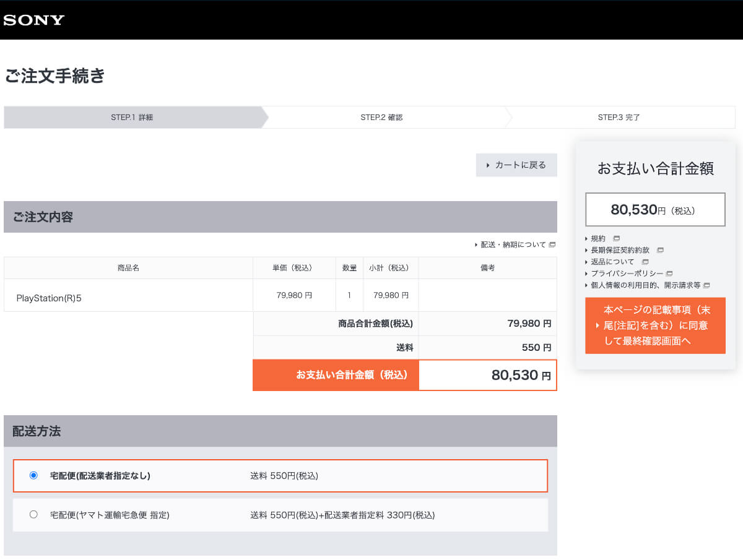Click the 備考 column header

click(488, 268)
